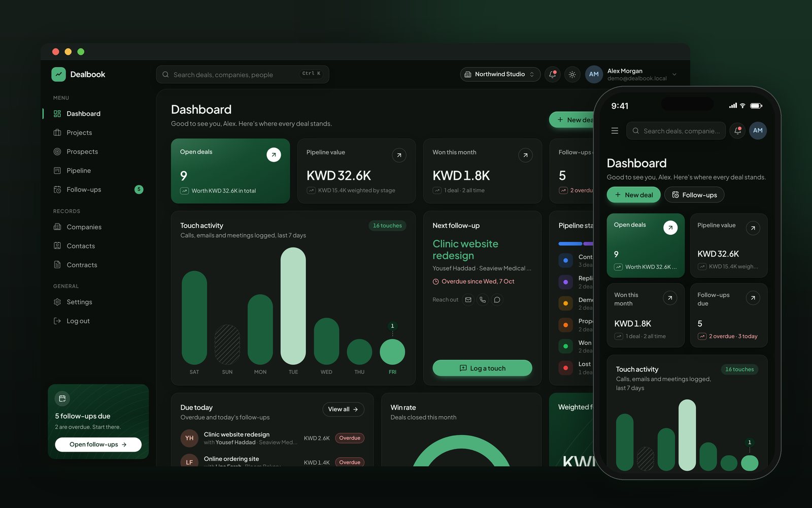Tap the AM avatar on phone
This screenshot has height=508, width=812.
(758, 131)
